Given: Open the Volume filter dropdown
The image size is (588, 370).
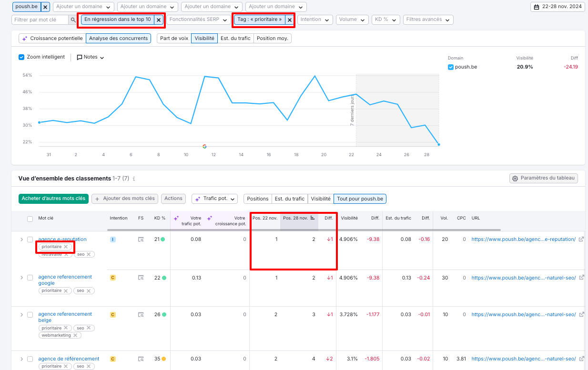Looking at the screenshot, I should click(352, 20).
